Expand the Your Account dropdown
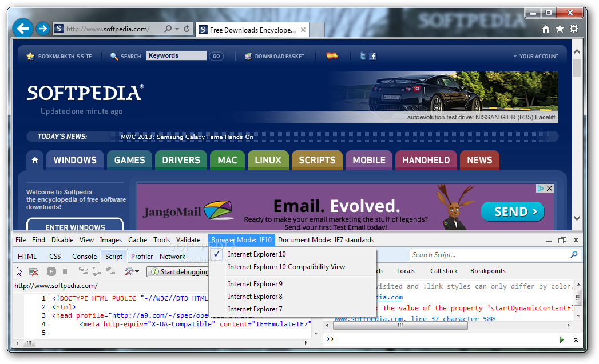Screen dimensions: 599x364 tap(535, 56)
